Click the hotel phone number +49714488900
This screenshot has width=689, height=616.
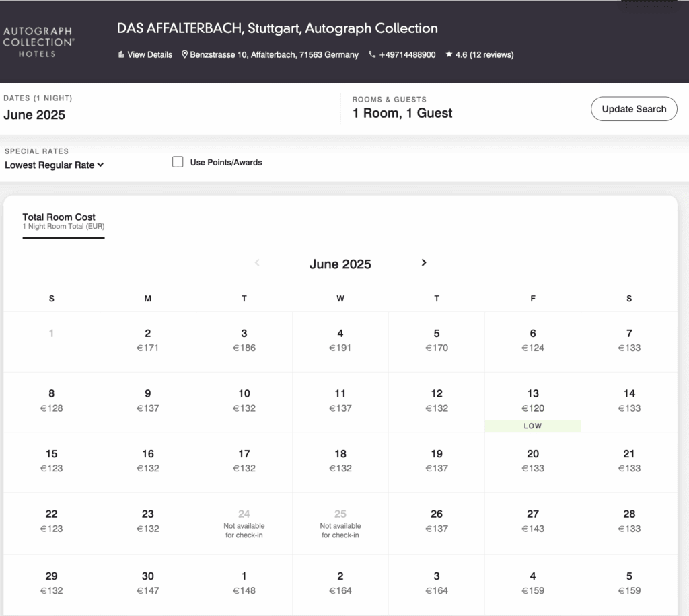coord(407,55)
